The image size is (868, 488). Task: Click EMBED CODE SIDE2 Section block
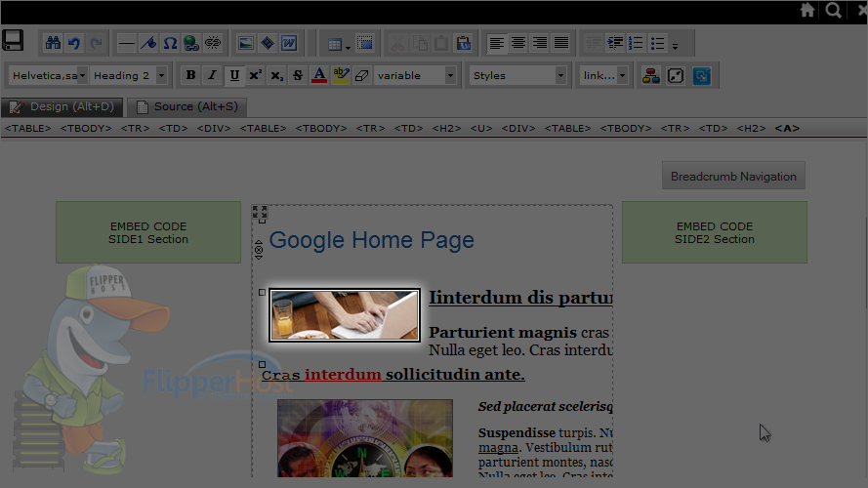click(715, 232)
